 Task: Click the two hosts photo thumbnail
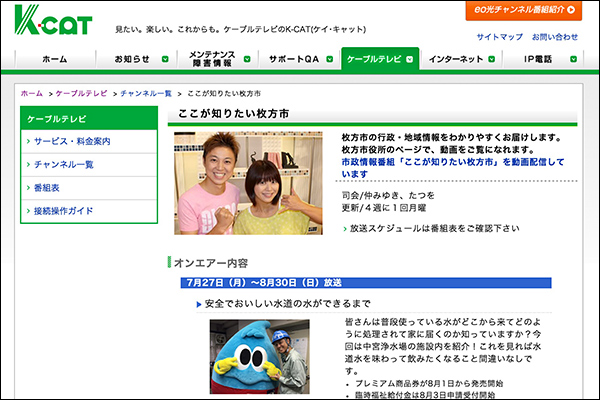248,183
